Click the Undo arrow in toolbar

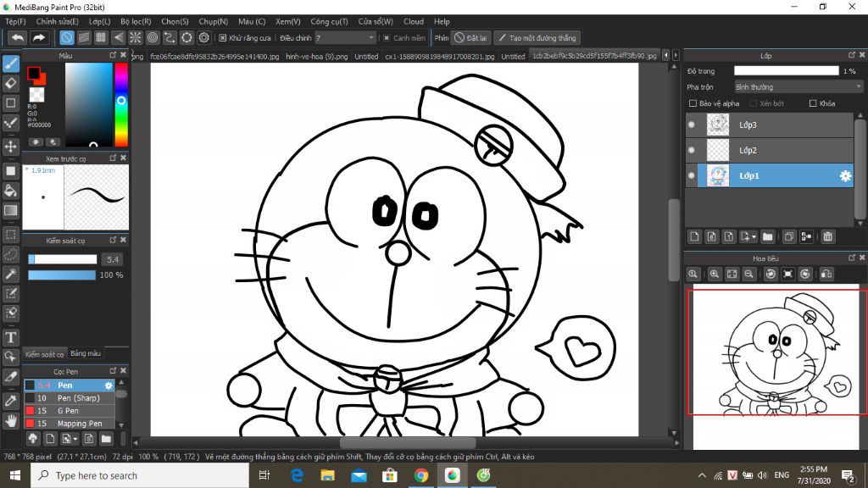click(18, 37)
